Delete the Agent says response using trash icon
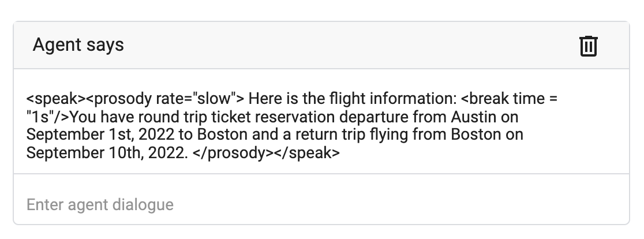 pos(588,46)
